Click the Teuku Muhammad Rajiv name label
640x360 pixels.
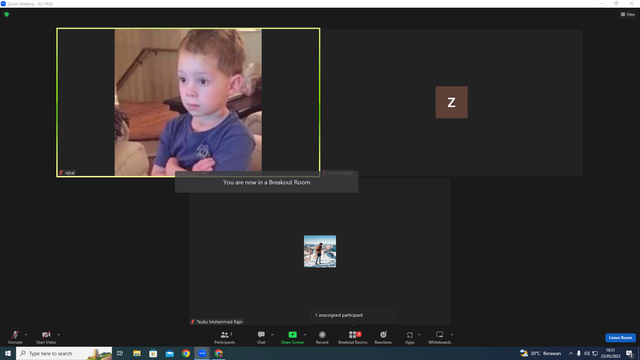coord(217,322)
